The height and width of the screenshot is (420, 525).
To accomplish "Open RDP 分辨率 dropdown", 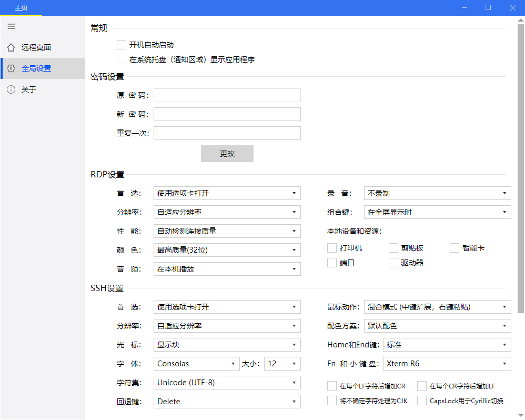I will coord(227,212).
